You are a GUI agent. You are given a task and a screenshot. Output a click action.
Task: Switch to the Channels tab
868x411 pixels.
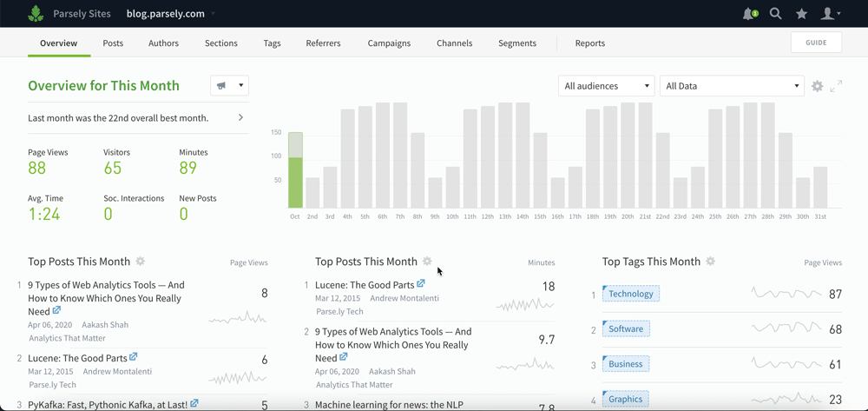tap(455, 43)
